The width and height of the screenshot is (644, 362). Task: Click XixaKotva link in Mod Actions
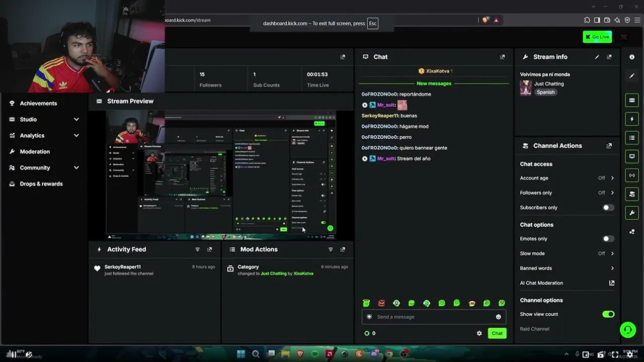303,274
